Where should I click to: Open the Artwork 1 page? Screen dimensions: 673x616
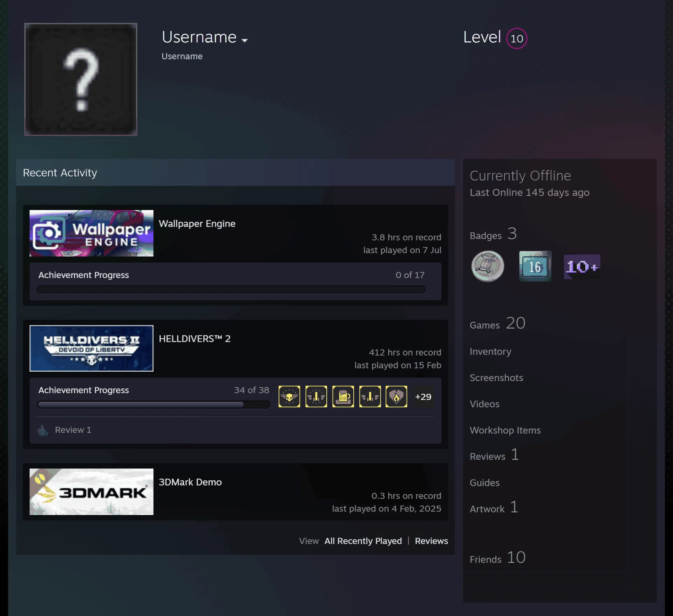494,508
